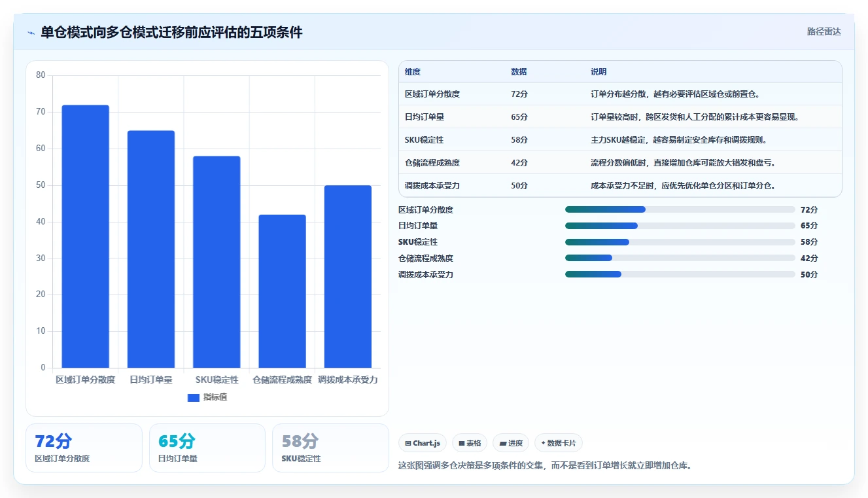
Task: Click the 50分 cell in the table
Action: pos(519,186)
